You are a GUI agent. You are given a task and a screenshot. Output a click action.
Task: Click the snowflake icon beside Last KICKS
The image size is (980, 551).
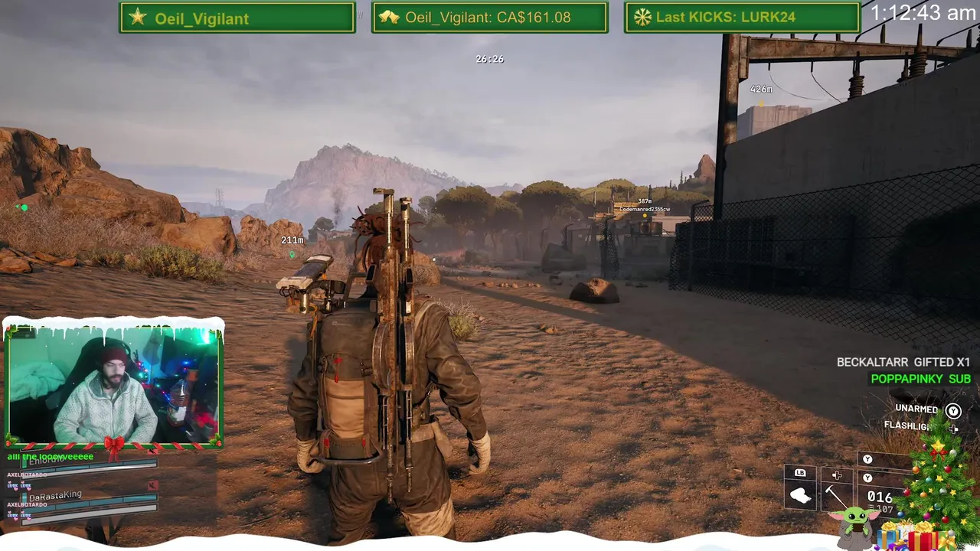coord(643,17)
